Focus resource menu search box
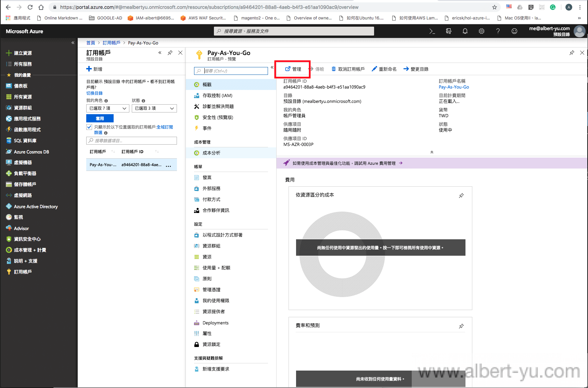 pos(231,71)
